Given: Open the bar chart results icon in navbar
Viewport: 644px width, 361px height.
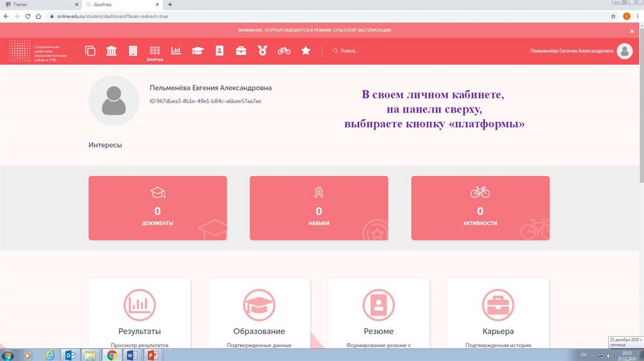Looking at the screenshot, I should 176,51.
